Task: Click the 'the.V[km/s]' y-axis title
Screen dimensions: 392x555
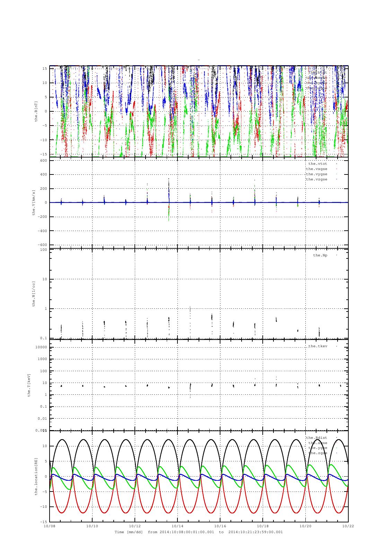Action: [x=34, y=203]
